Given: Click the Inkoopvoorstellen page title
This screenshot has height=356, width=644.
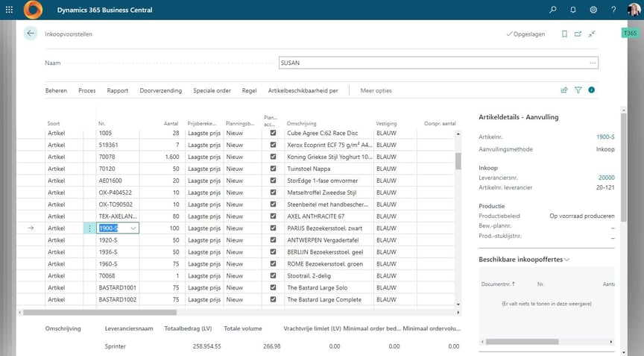Looking at the screenshot, I should click(x=69, y=34).
